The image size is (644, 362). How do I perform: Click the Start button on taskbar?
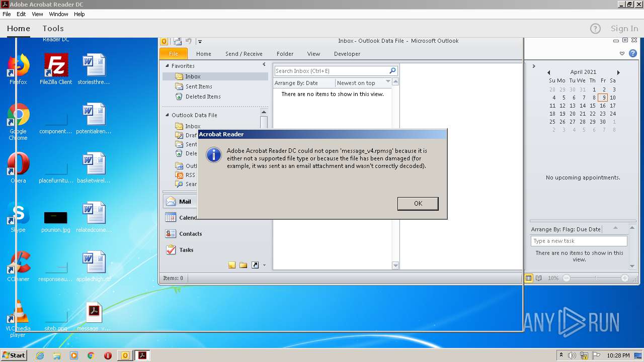(14, 355)
